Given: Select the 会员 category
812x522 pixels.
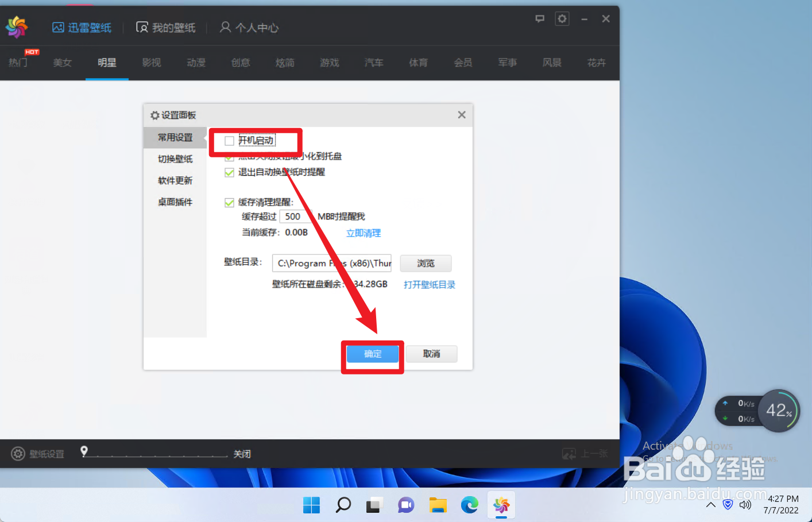Looking at the screenshot, I should tap(463, 63).
